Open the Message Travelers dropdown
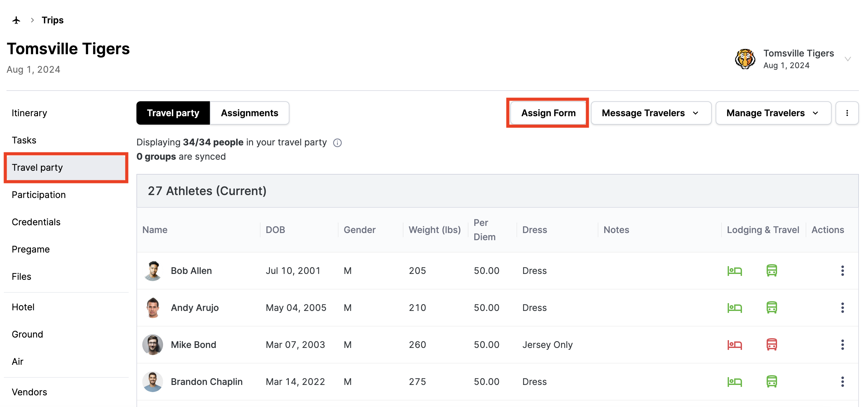Screen dimensions: 868x407 click(x=651, y=113)
